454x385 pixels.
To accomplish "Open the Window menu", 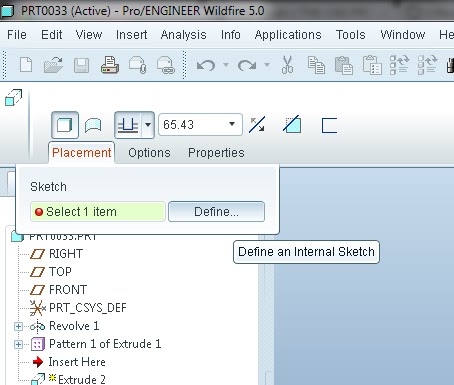I will 403,35.
